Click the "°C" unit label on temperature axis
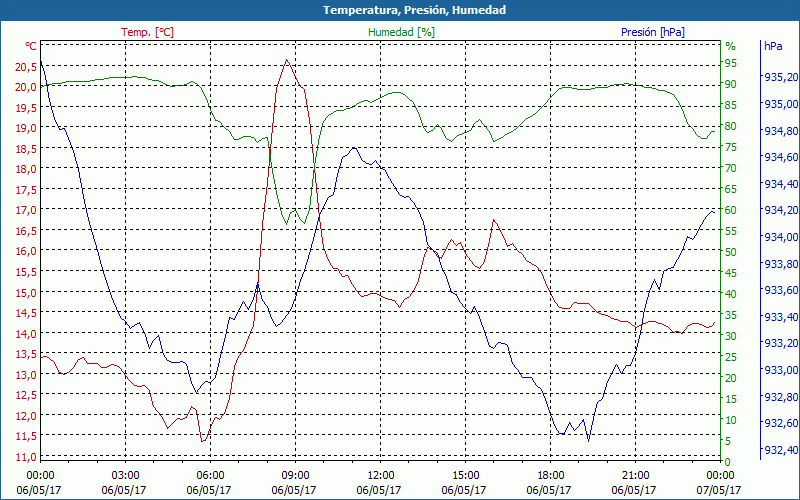Image resolution: width=800 pixels, height=500 pixels. (31, 46)
